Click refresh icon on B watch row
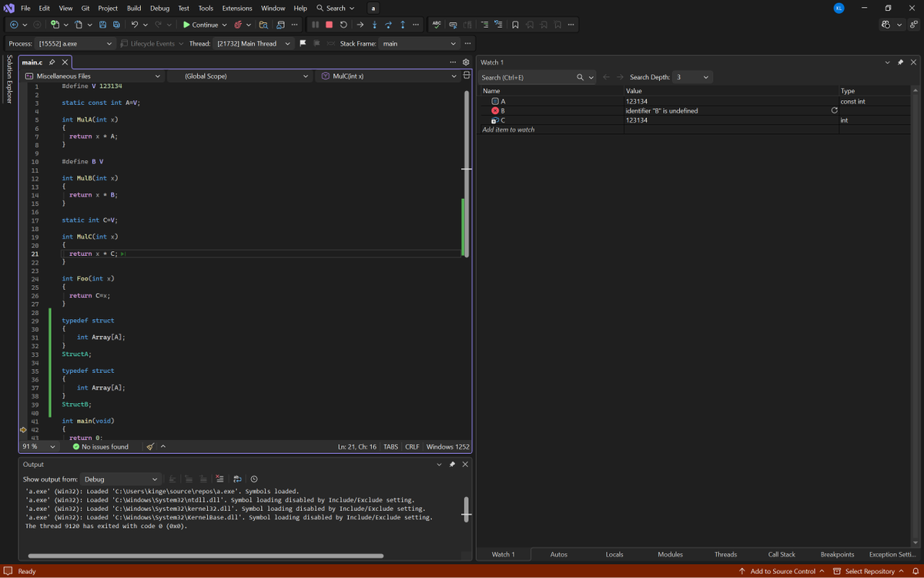Image resolution: width=924 pixels, height=578 pixels. pyautogui.click(x=834, y=111)
